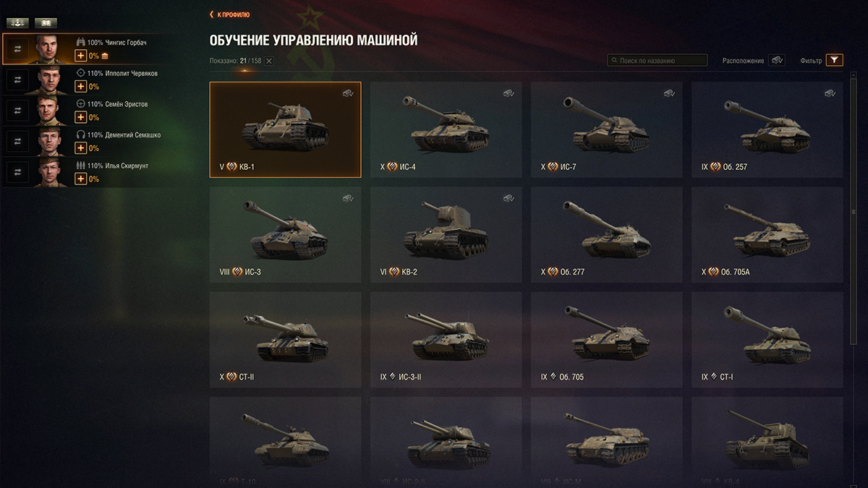Select the КВ-1 tank card
Viewport: 868px width, 488px height.
[x=285, y=129]
